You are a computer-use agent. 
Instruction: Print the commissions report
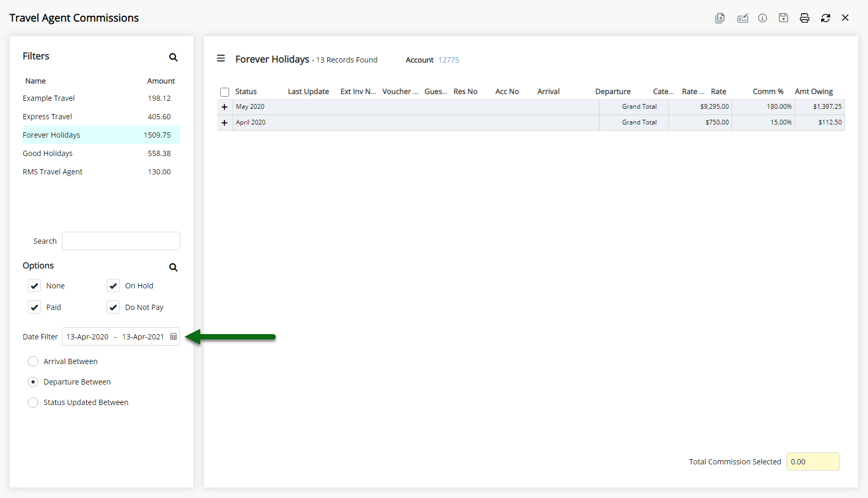point(804,18)
